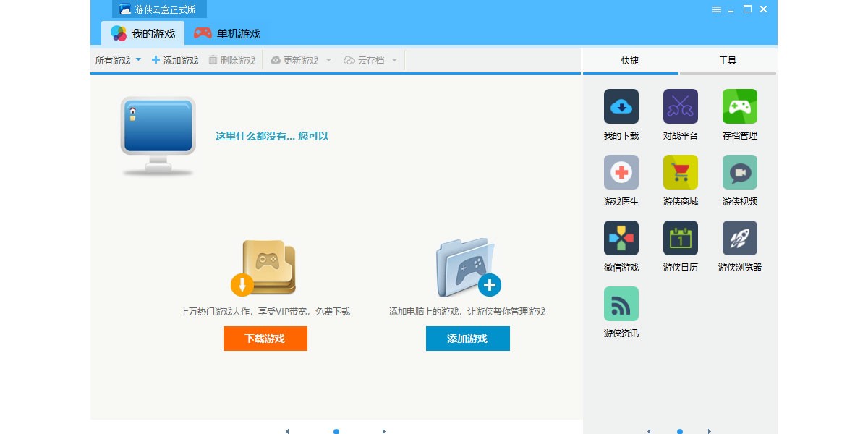The height and width of the screenshot is (434, 868).
Task: Expand the 云存档 dropdown arrow
Action: pyautogui.click(x=394, y=60)
